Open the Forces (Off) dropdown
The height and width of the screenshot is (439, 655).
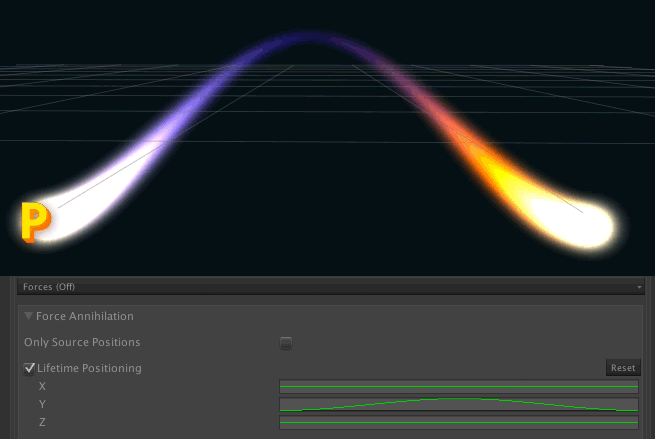click(328, 286)
